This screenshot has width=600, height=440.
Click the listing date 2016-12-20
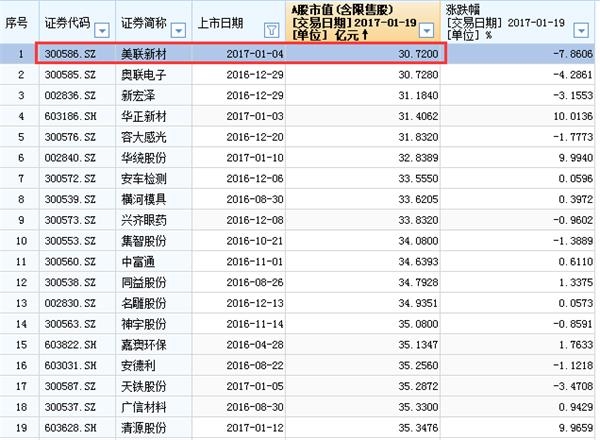(x=255, y=137)
